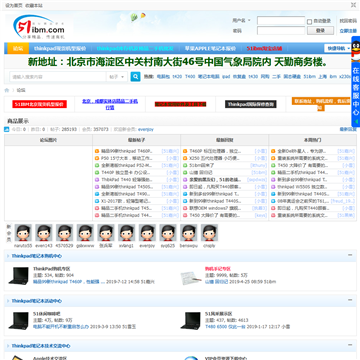The height and width of the screenshot is (360, 360).
Task: Open the thinkpad现货机型报价 nav item
Action: coord(60,48)
